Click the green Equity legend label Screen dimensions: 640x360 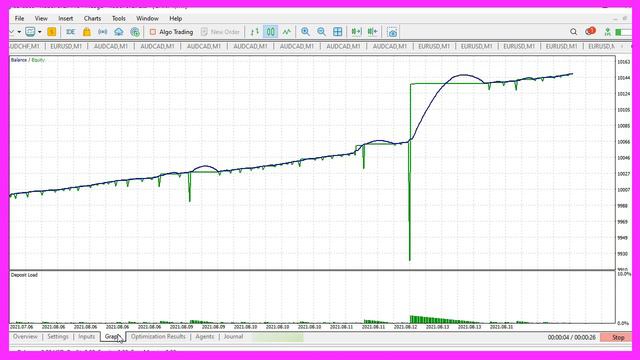pos(38,60)
